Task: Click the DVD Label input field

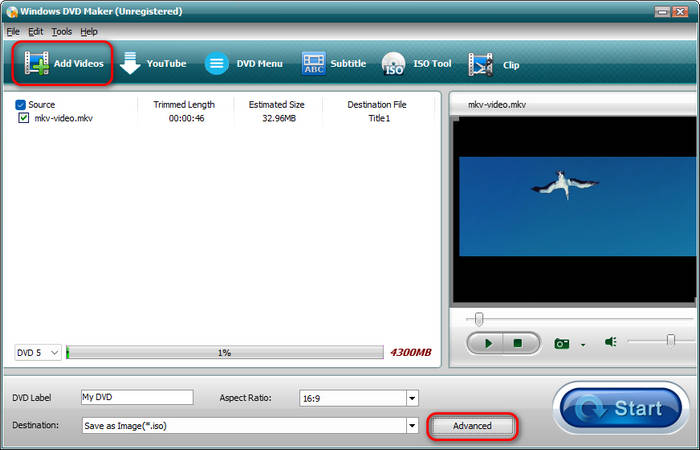Action: 137,397
